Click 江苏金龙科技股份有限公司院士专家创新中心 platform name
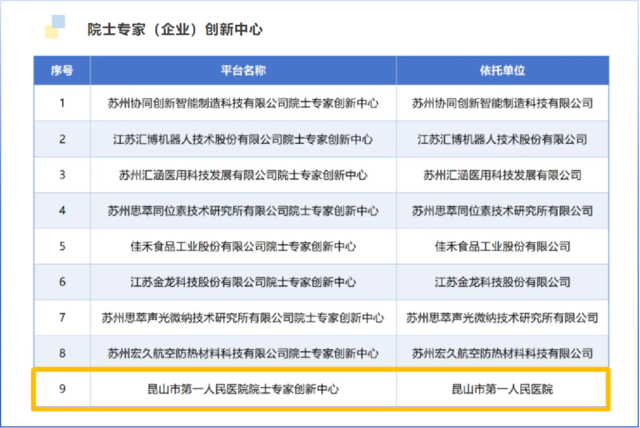 [x=243, y=282]
